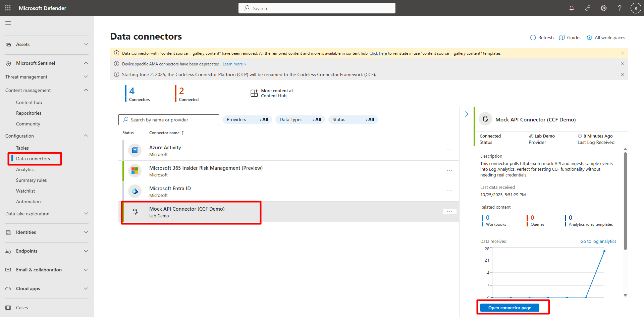
Task: Open Watchlist page
Action: pos(25,191)
